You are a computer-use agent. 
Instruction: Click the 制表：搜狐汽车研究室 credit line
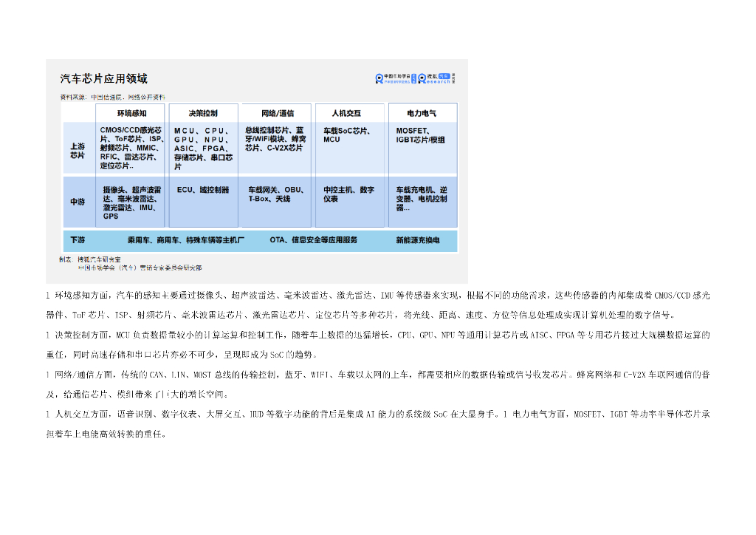90,259
